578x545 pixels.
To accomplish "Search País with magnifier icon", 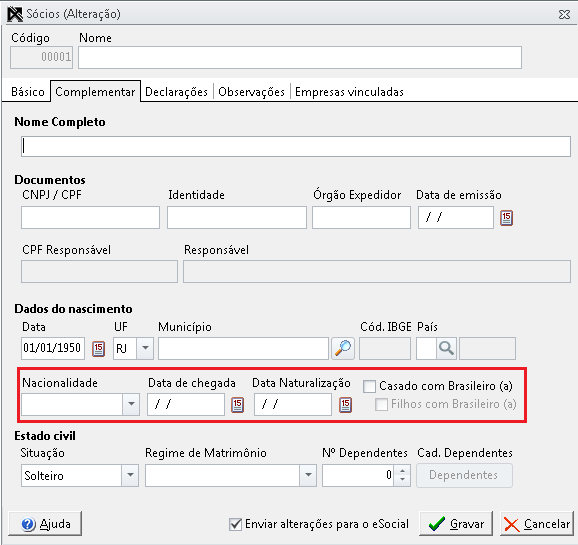I will tap(446, 348).
